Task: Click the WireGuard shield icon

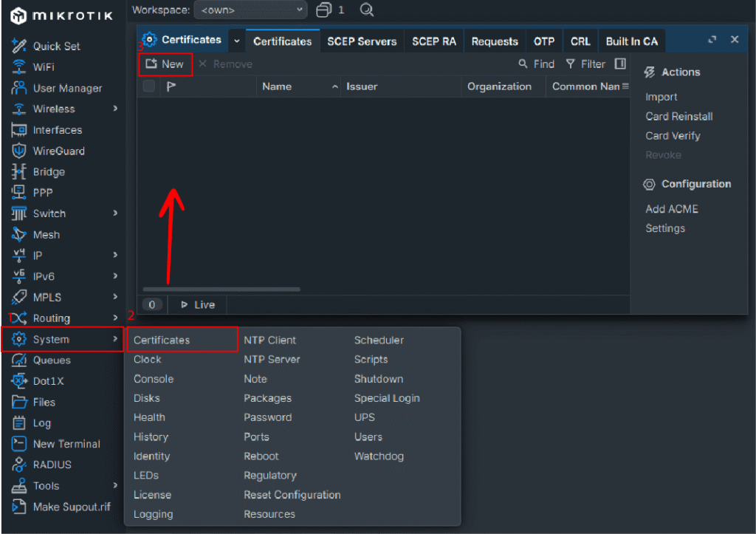Action: (18, 151)
